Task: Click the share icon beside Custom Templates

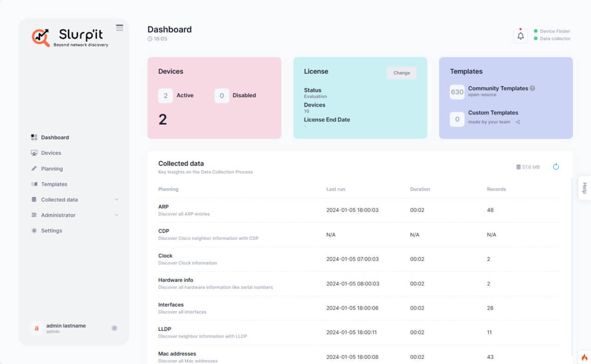Action: pyautogui.click(x=518, y=122)
